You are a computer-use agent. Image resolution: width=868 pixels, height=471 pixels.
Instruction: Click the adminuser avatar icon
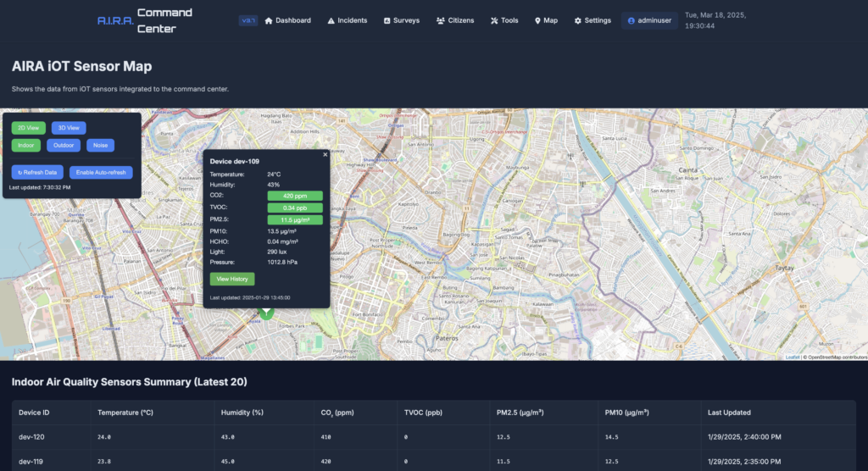[631, 20]
